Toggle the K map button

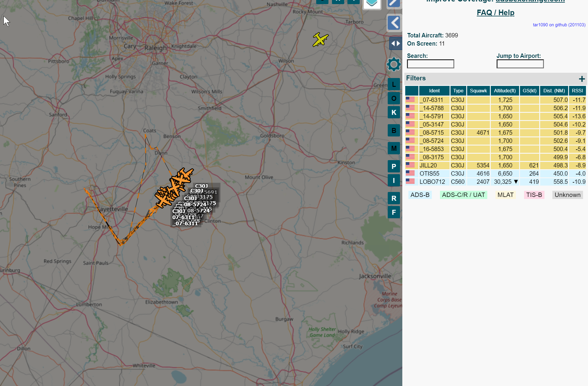pos(394,112)
